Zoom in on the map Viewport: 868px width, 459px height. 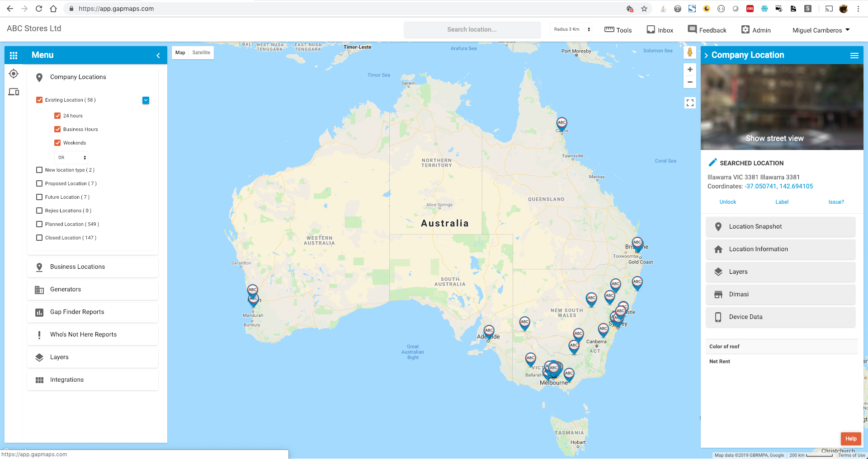coord(690,70)
